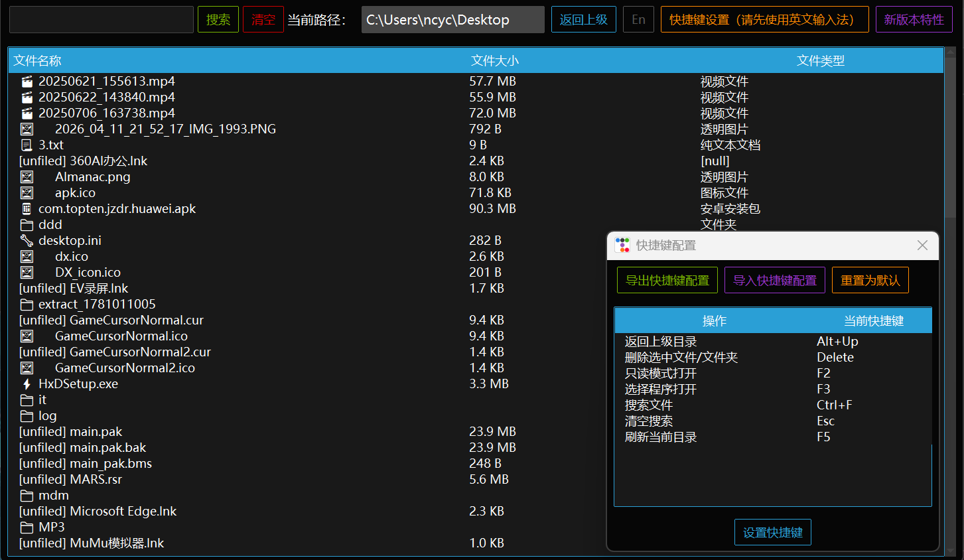Click 导入快捷键配置 import button
964x560 pixels.
pos(775,280)
